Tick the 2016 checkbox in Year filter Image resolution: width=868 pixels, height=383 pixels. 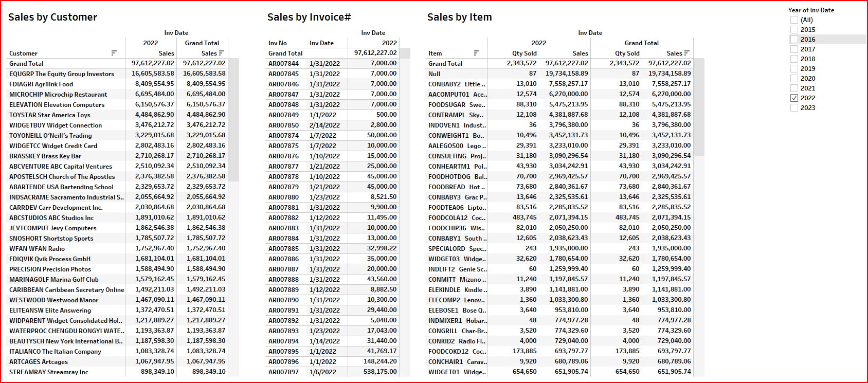(x=794, y=40)
